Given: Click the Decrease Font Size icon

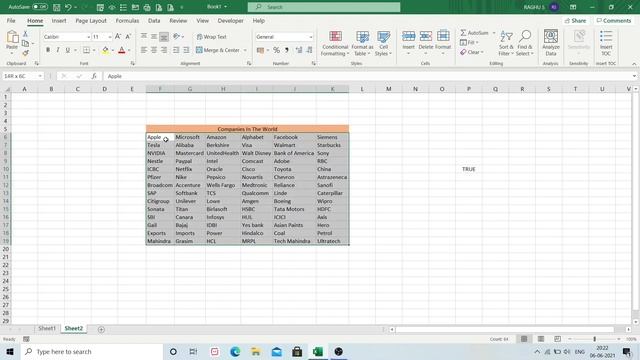Looking at the screenshot, I should (x=128, y=37).
